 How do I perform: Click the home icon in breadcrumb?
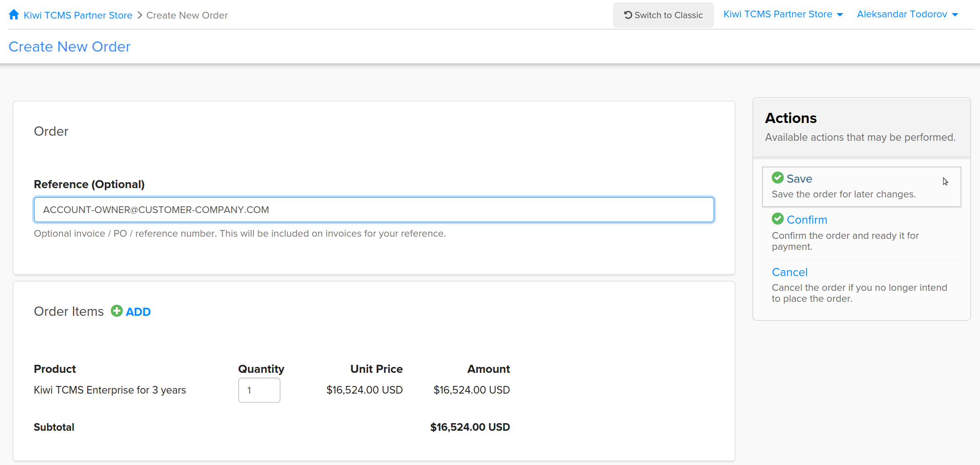click(x=14, y=15)
